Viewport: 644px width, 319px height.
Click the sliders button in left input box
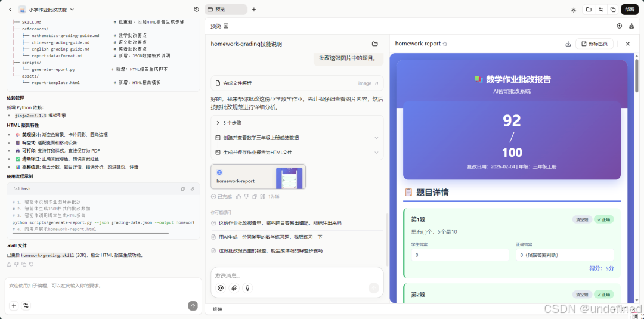tap(26, 305)
